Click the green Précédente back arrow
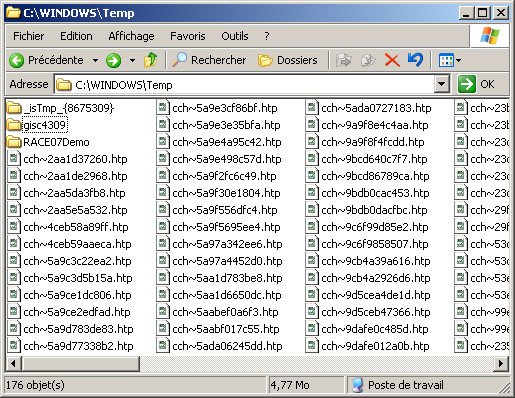The width and height of the screenshot is (515, 398). [16, 61]
